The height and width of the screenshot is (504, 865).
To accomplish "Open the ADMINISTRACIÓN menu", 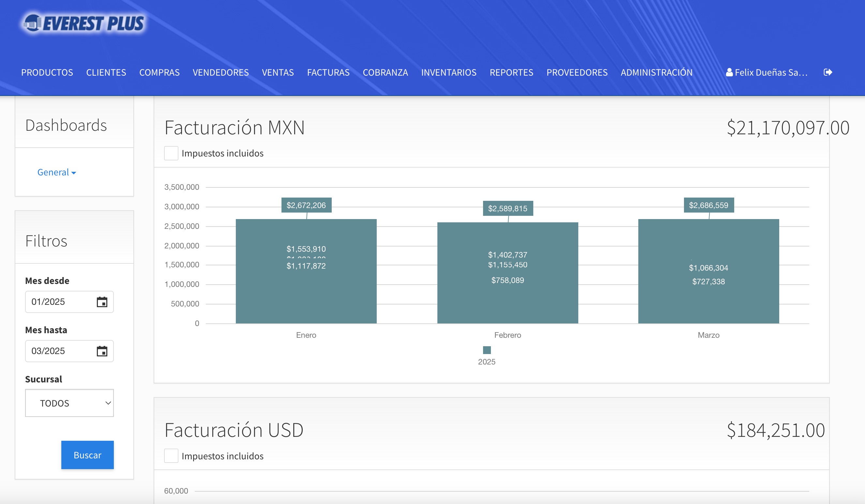I will 656,72.
